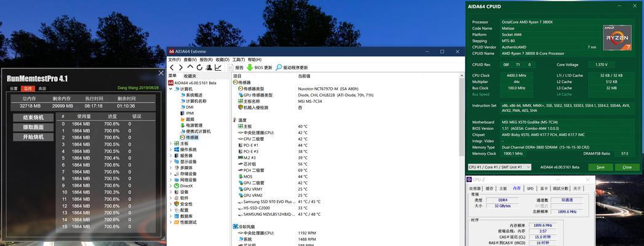Click the 驱动程序更新 driver update button
The width and height of the screenshot is (644, 246).
292,68
